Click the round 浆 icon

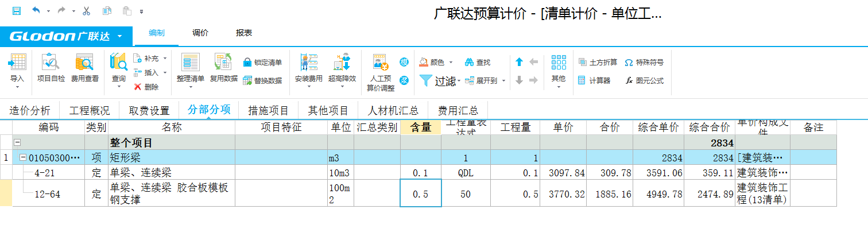[x=404, y=80]
